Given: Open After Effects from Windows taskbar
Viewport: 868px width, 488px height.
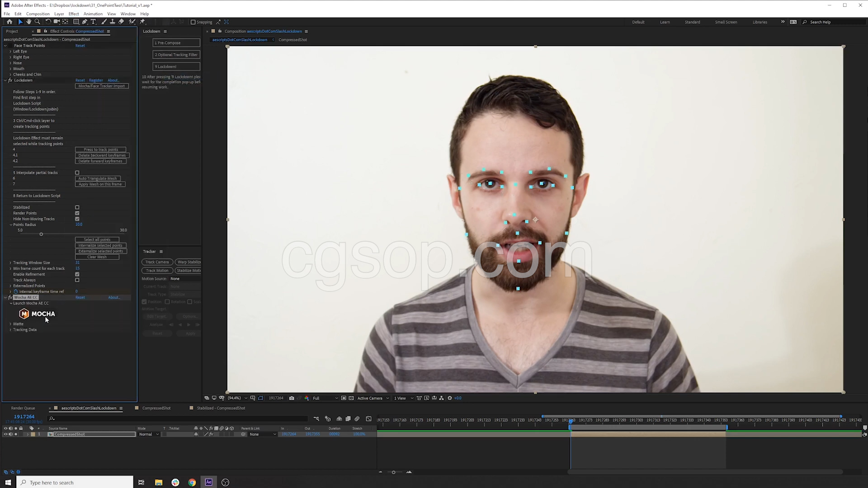Looking at the screenshot, I should pos(208,482).
